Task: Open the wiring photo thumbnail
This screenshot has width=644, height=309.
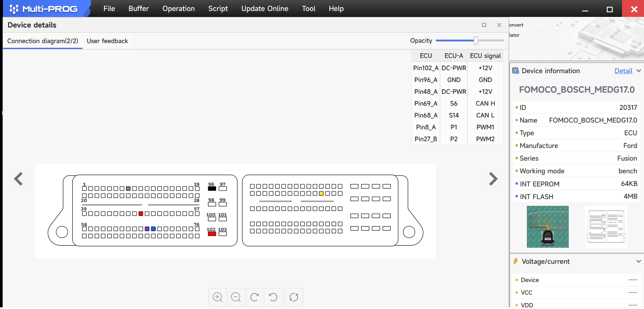Action: coord(548,227)
